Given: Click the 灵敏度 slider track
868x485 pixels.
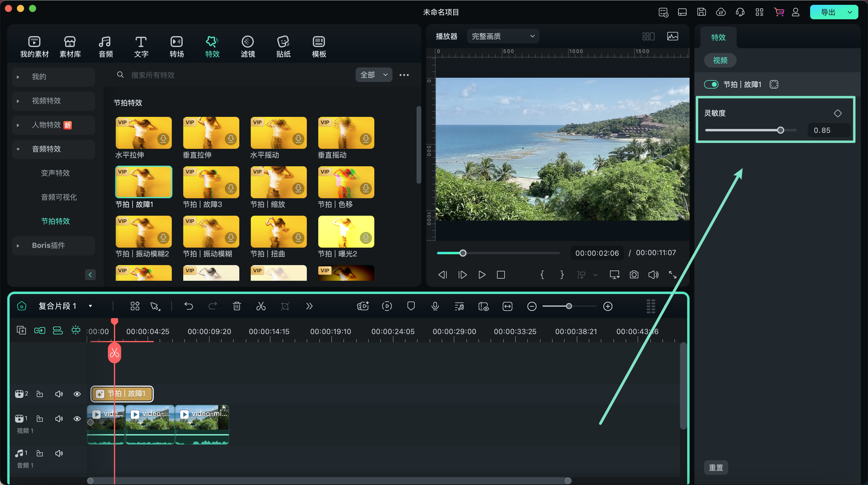Looking at the screenshot, I should point(741,130).
